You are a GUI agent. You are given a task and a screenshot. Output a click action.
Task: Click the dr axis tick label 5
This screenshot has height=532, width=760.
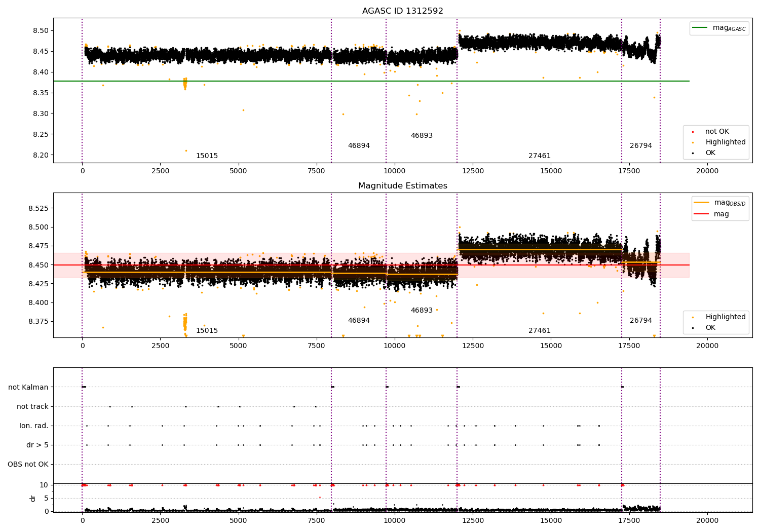(46, 498)
